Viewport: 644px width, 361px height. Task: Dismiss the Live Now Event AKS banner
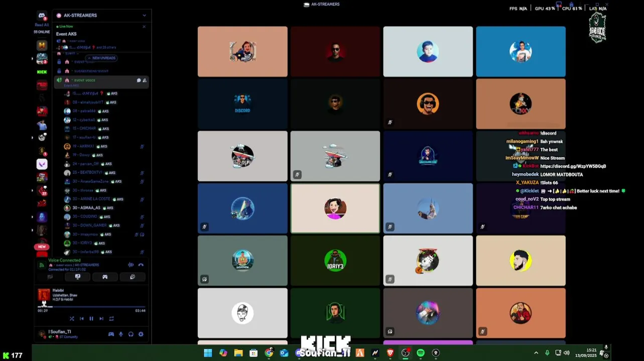pos(144,27)
